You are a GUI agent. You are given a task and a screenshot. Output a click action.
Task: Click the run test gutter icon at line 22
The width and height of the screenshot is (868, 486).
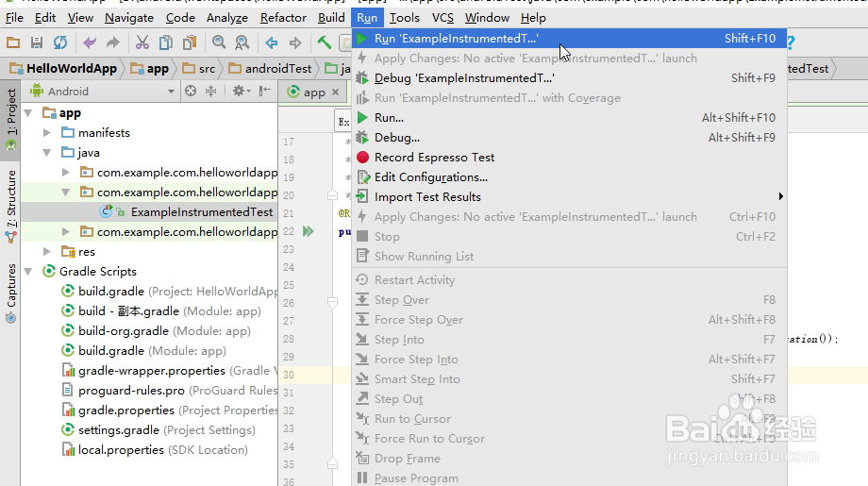[x=309, y=231]
